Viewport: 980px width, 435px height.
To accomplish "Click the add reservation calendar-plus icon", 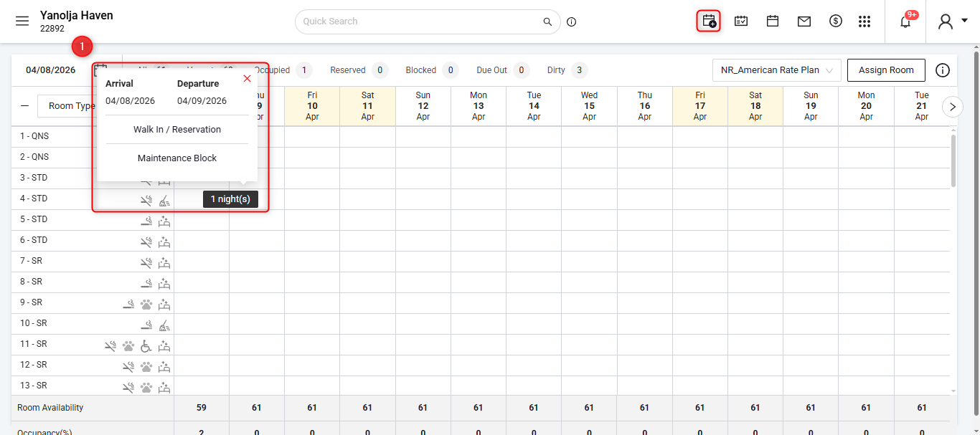I will [x=709, y=21].
